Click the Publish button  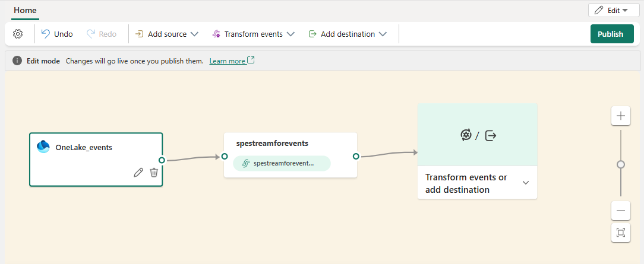(x=611, y=34)
